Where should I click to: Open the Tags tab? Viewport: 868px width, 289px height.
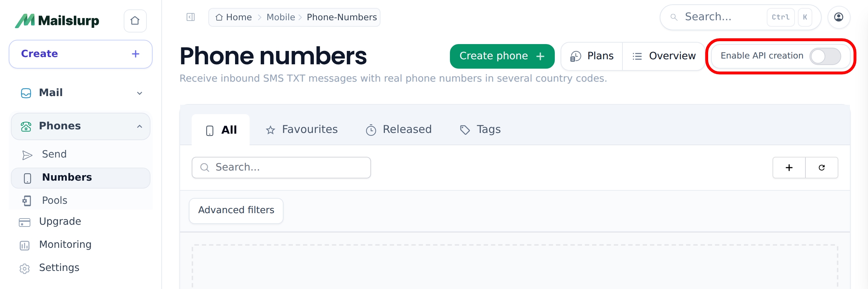click(480, 130)
